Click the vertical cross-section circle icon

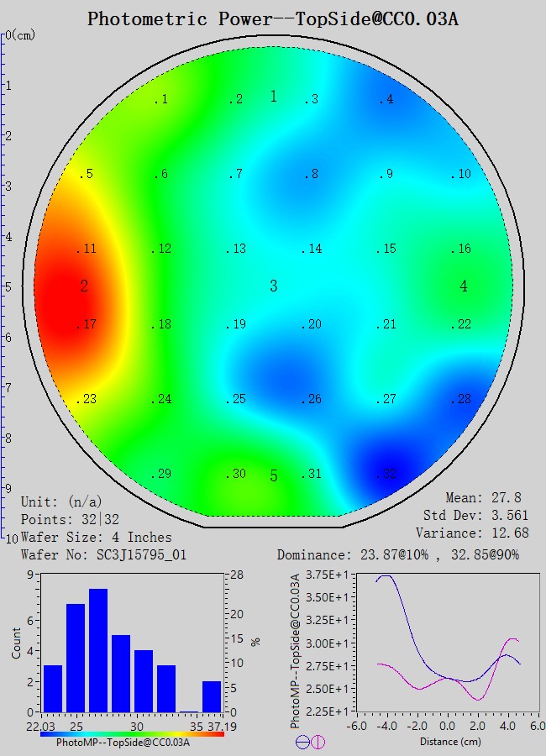(x=318, y=742)
